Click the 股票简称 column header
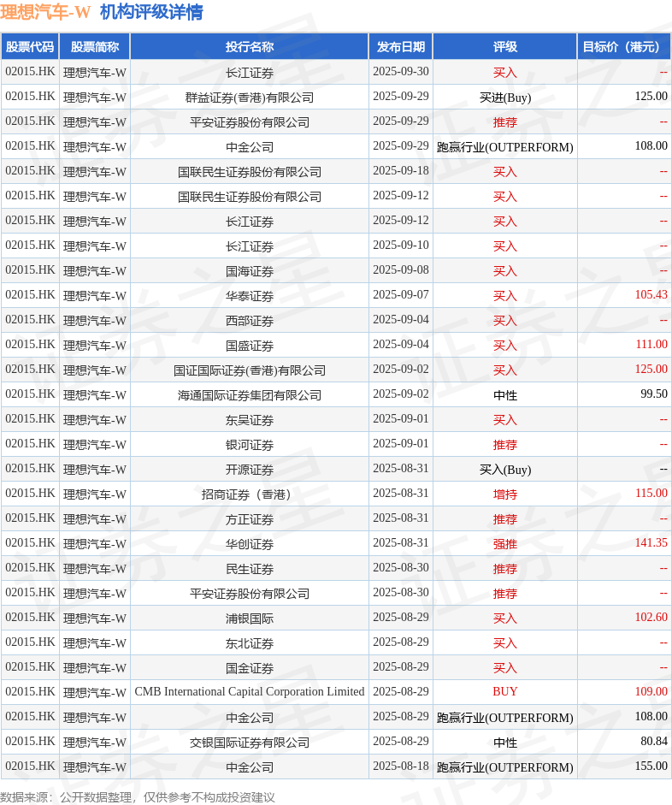This screenshot has height=805, width=672. point(94,47)
